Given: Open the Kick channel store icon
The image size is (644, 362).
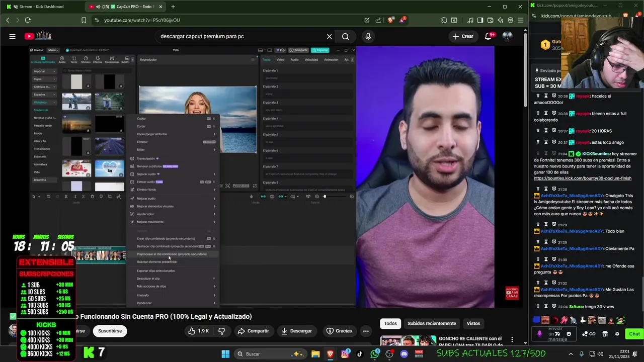Looking at the screenshot, I should 605,334.
